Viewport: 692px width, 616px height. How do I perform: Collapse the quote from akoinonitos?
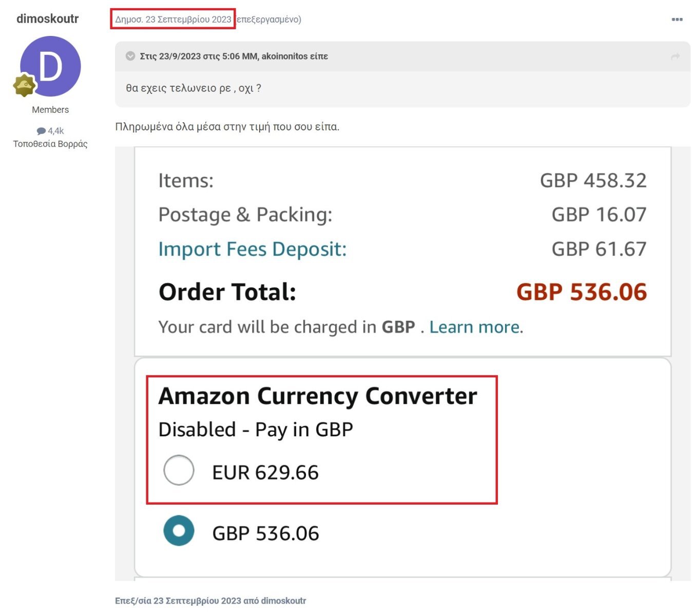point(130,56)
